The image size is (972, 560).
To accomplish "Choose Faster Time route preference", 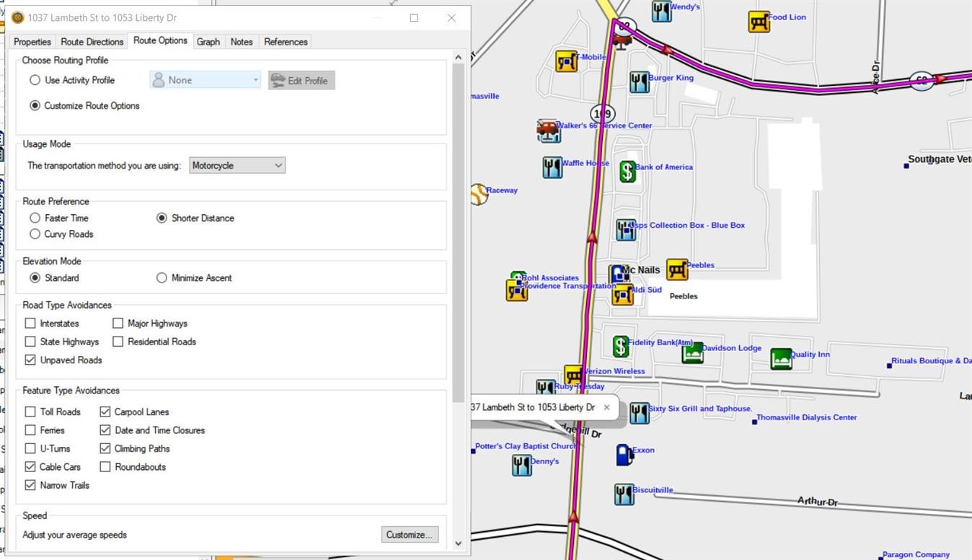I will coord(35,218).
